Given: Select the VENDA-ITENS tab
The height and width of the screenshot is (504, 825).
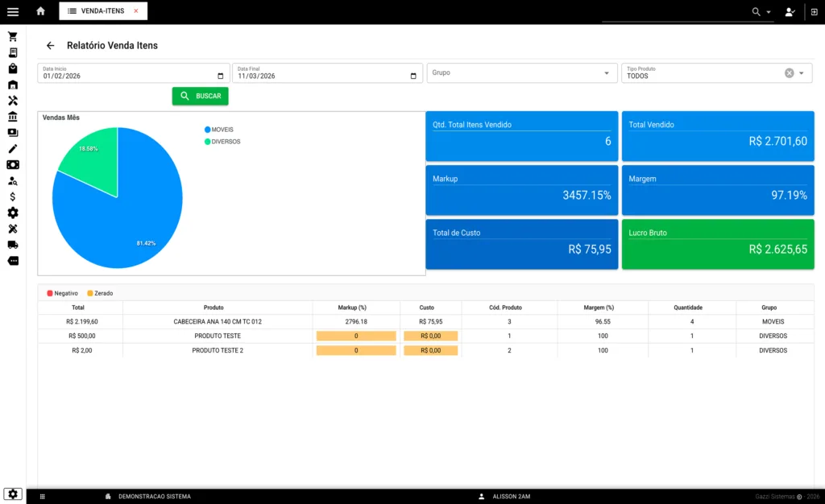Looking at the screenshot, I should (x=102, y=11).
